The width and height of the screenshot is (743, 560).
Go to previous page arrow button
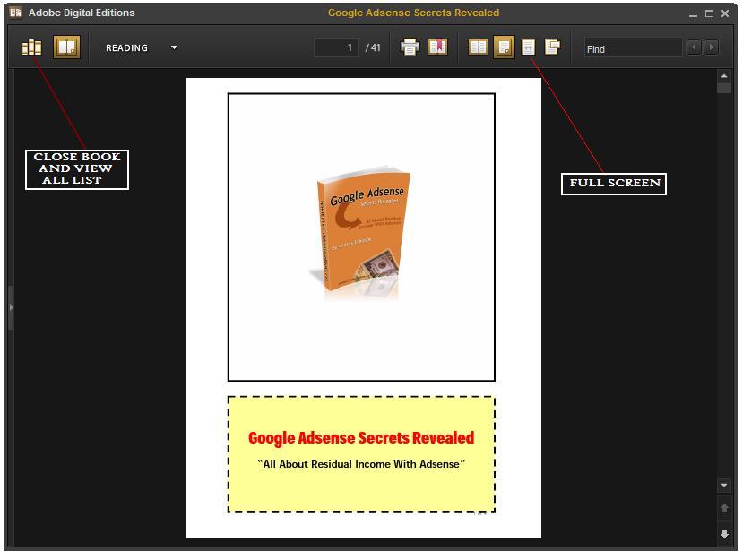point(724,508)
